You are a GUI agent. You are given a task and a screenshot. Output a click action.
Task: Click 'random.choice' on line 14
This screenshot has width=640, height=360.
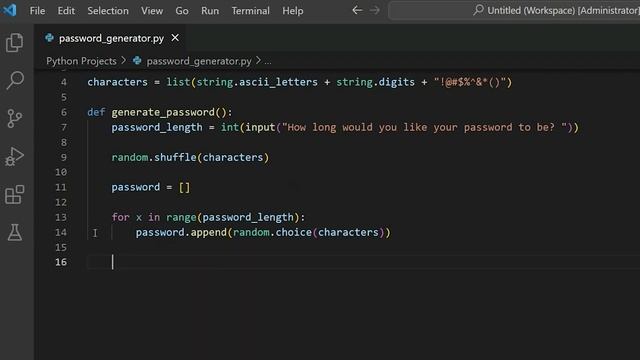(272, 232)
